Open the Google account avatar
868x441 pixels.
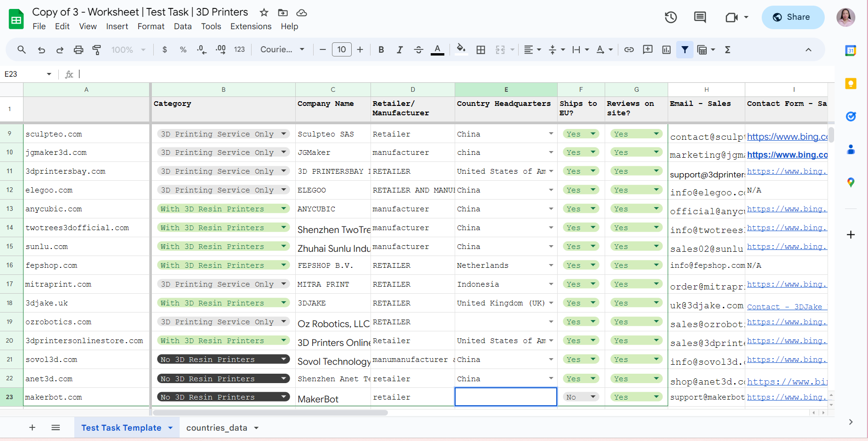[845, 17]
